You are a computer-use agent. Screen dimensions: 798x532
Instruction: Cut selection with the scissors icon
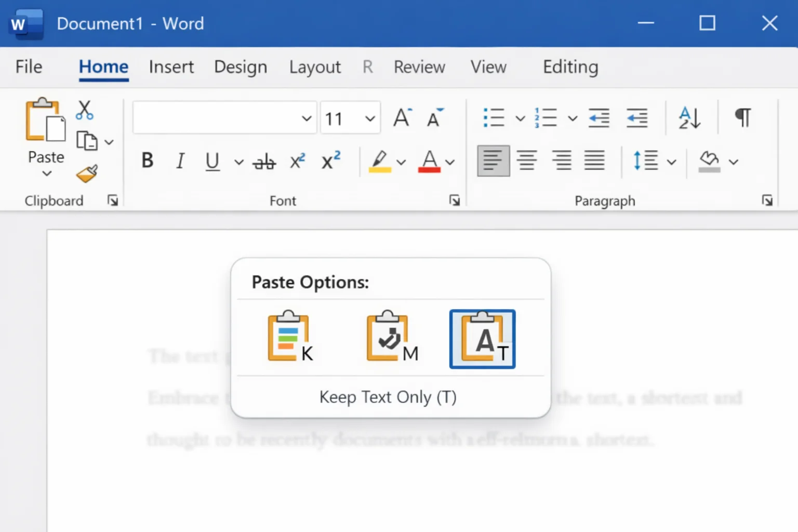pos(84,111)
